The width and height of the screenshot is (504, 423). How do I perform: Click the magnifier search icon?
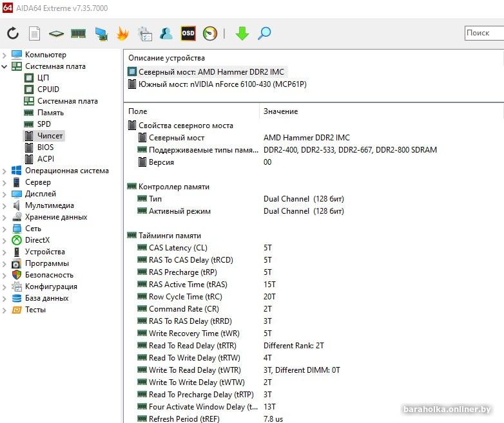pyautogui.click(x=264, y=33)
